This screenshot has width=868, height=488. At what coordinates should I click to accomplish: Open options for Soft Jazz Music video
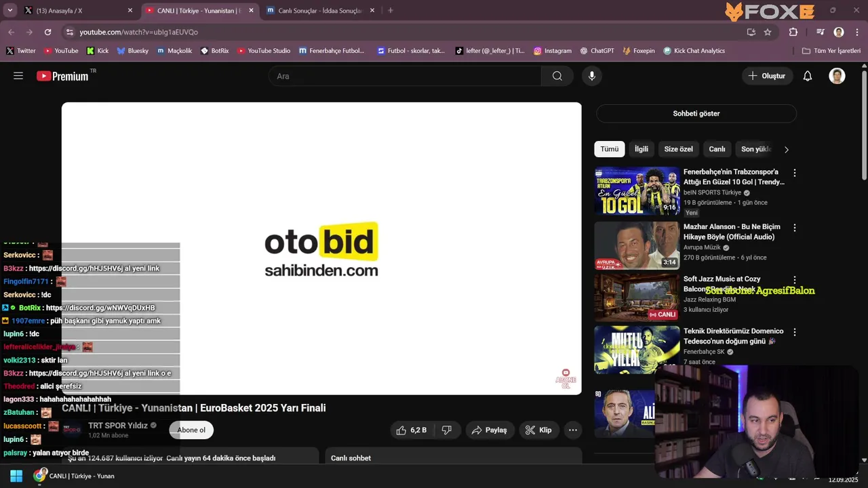pyautogui.click(x=795, y=280)
